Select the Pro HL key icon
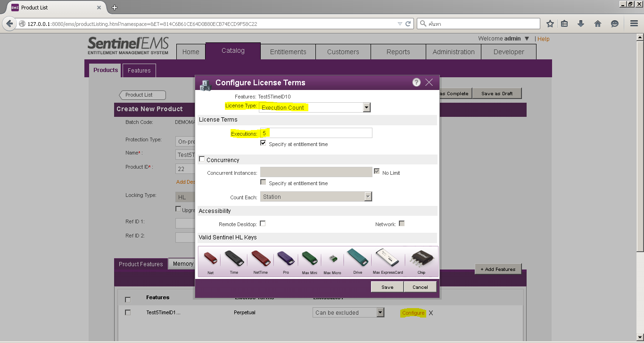The width and height of the screenshot is (644, 343). [285, 258]
